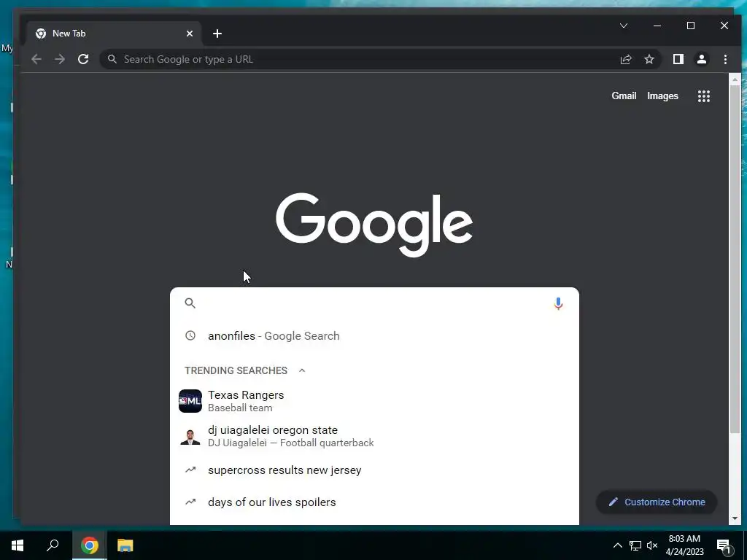This screenshot has width=747, height=560.
Task: Show hidden system tray icons
Action: pos(617,545)
